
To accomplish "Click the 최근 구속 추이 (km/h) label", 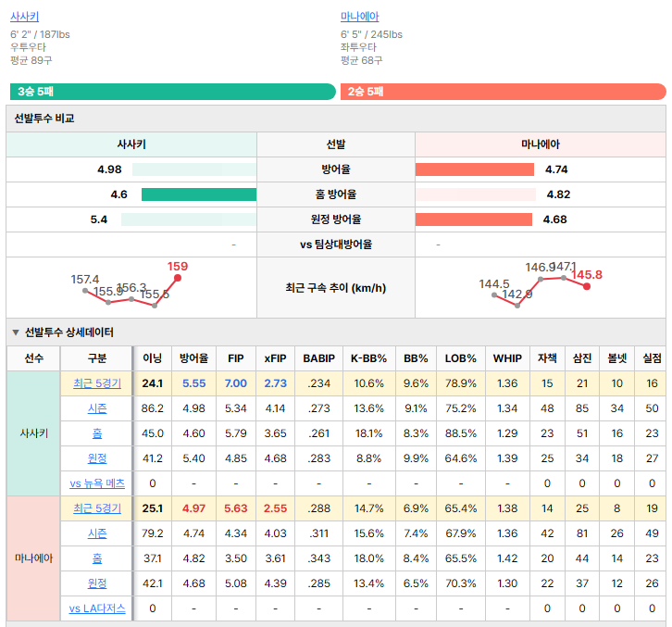I will tap(336, 288).
